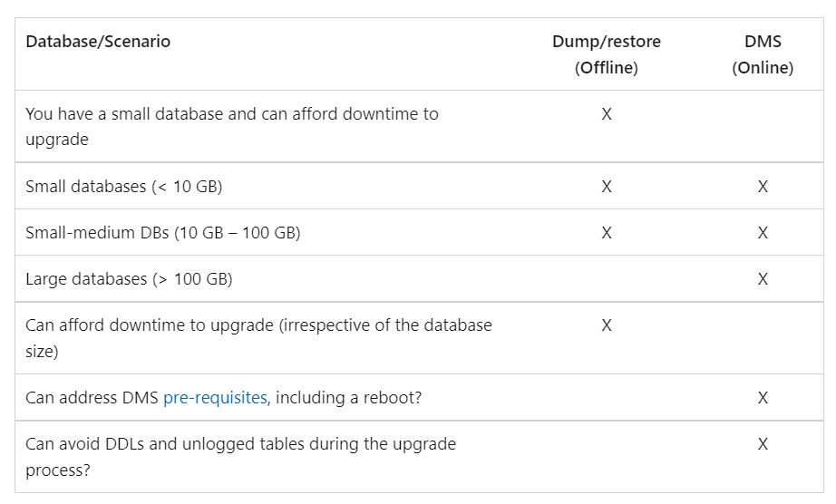Click Dump/restore X for small database downtime row
836x504 pixels.
(607, 114)
